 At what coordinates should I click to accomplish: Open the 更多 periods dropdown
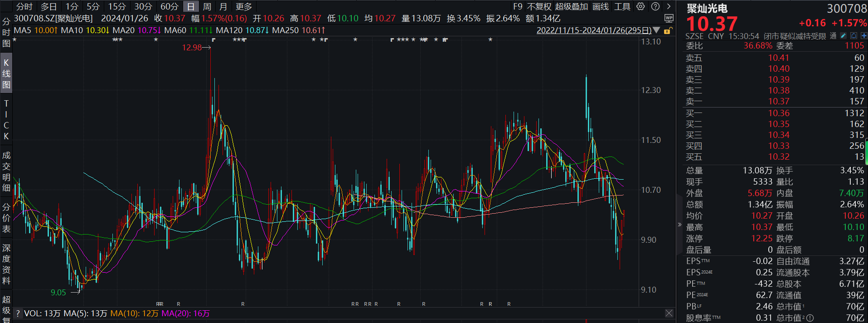(244, 6)
